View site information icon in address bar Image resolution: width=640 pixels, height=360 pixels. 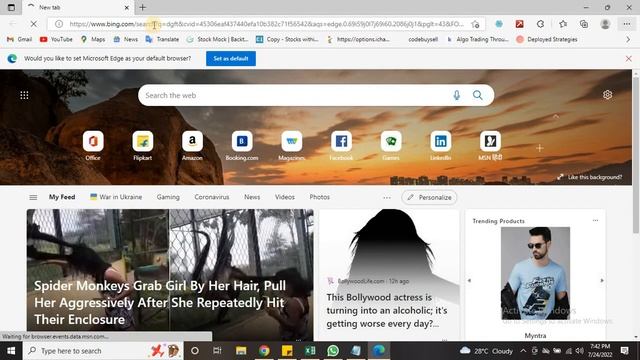[59, 24]
